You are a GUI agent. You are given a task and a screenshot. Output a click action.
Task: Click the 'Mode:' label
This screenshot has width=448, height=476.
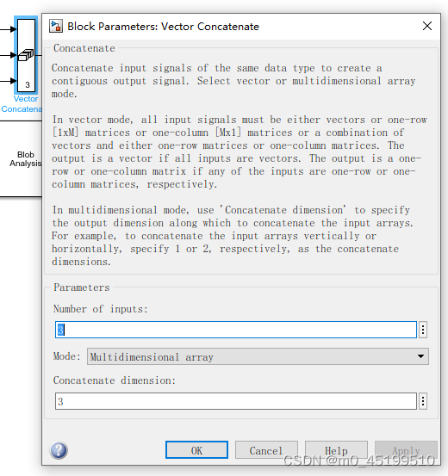(x=67, y=356)
